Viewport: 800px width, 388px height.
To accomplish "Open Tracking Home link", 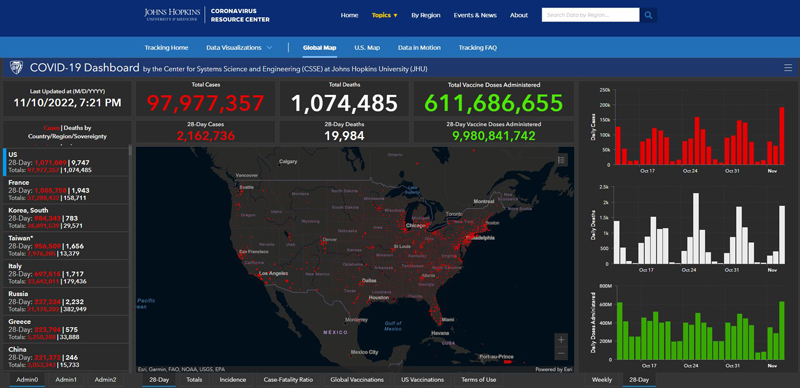I will (166, 47).
